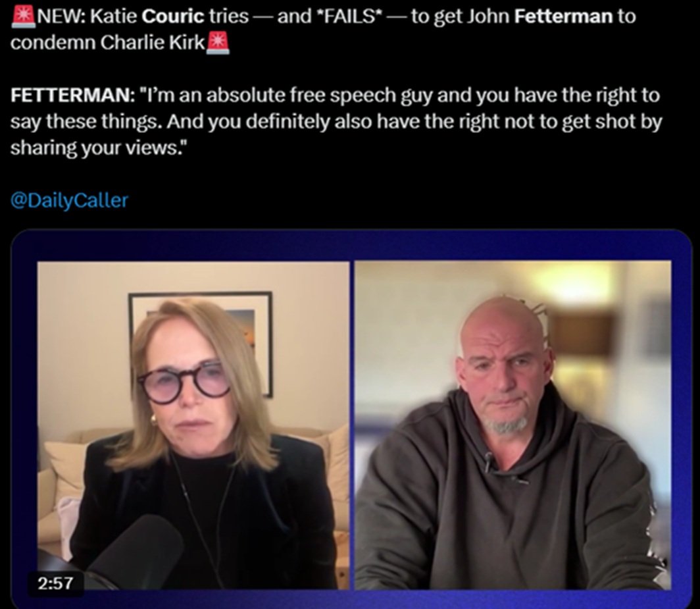Click the man in the hoodie video panel

pos(513,425)
